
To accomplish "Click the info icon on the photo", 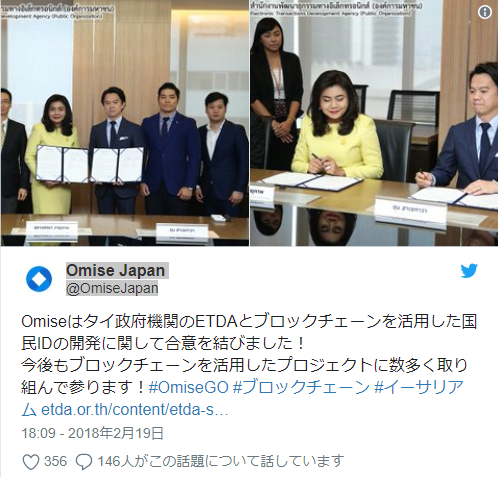I will point(485,12).
